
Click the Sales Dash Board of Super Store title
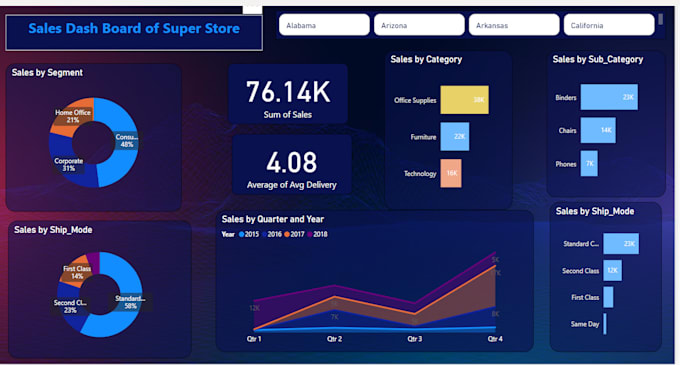[x=134, y=29]
